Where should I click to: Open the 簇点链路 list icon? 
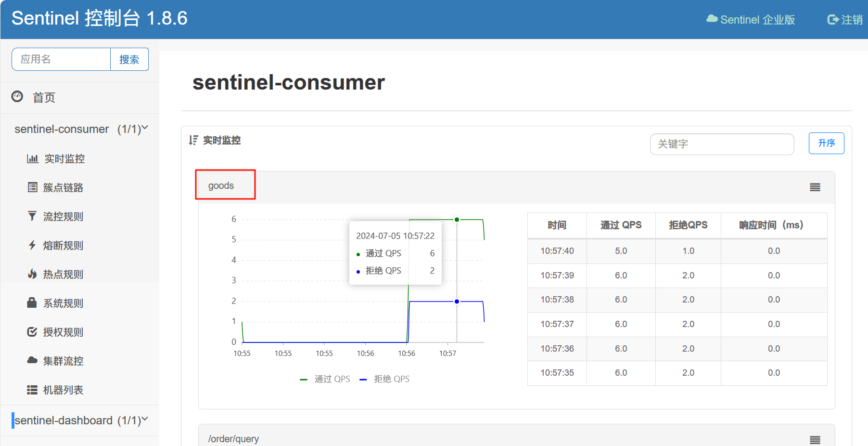[32, 187]
